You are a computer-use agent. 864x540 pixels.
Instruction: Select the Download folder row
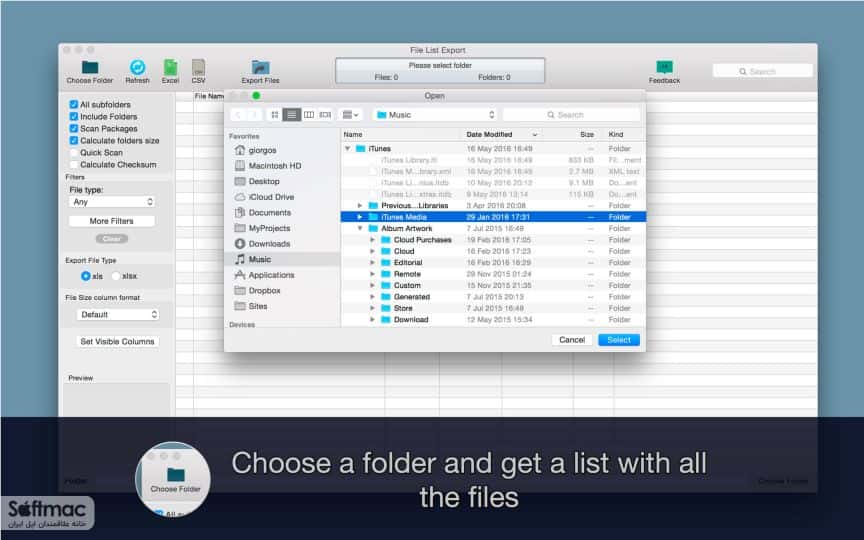point(493,320)
